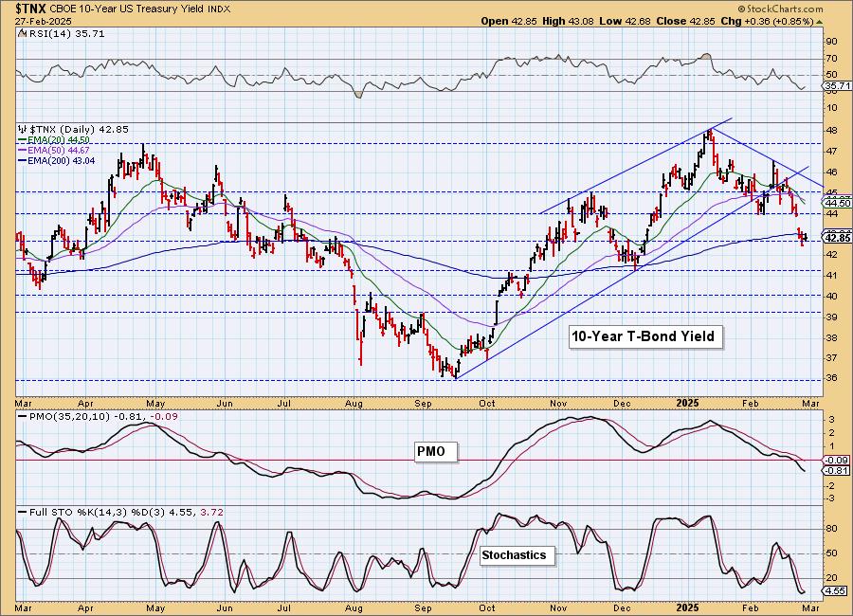Viewport: 853px width, 616px height.
Task: Click the "10-Year T-Bond Yield" annotation box
Action: pyautogui.click(x=645, y=336)
